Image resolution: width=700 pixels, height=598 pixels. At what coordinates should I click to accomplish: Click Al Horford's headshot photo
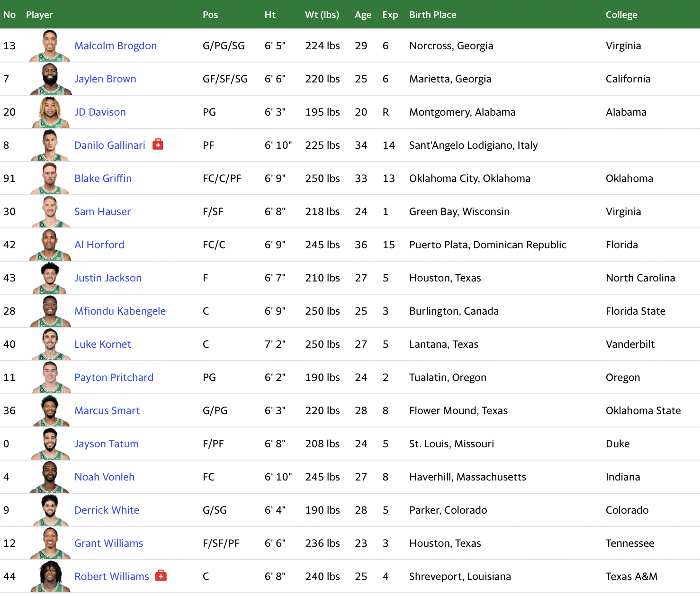coord(50,245)
